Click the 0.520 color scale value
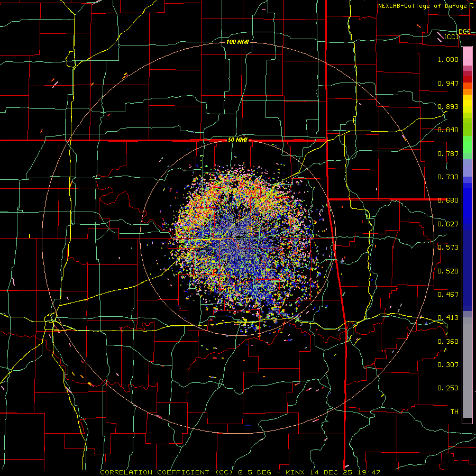Screen dimensions: 476x476 pos(448,271)
